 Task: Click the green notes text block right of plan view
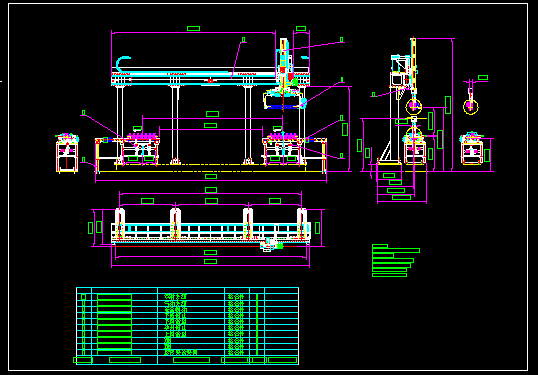396,261
